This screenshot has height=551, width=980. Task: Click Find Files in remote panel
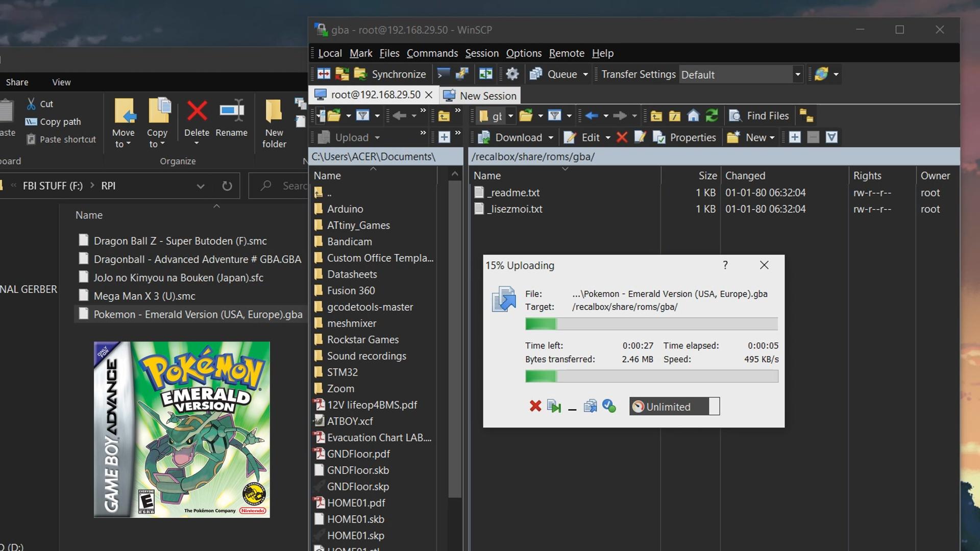(x=758, y=116)
